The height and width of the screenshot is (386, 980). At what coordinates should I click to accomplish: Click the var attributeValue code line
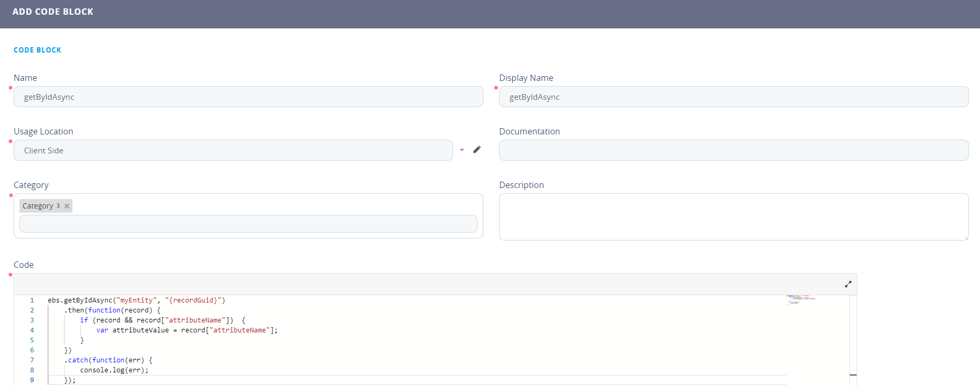click(186, 330)
